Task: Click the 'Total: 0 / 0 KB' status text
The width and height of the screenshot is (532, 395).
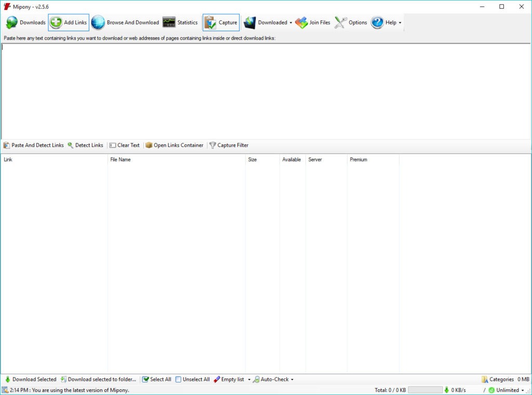Action: [x=390, y=390]
